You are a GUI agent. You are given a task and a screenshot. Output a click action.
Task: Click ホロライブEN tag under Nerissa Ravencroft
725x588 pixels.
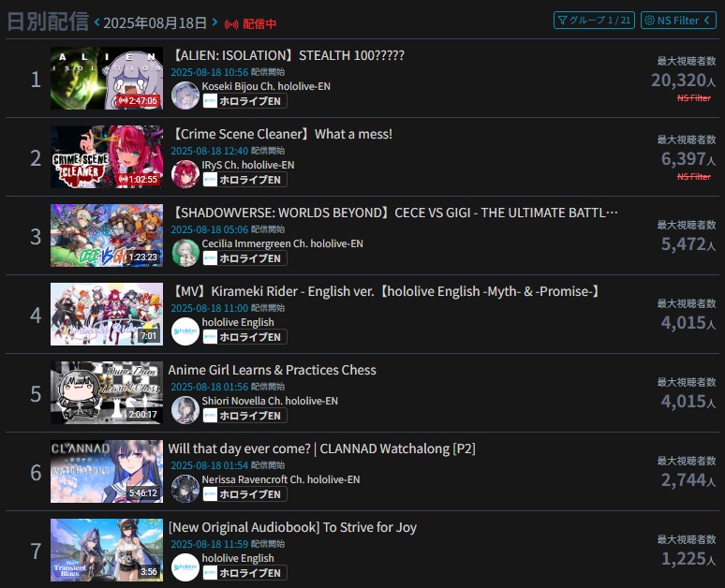(x=244, y=493)
